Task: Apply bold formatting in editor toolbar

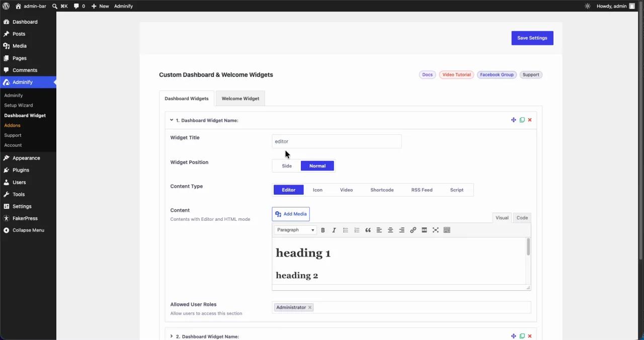Action: [323, 230]
